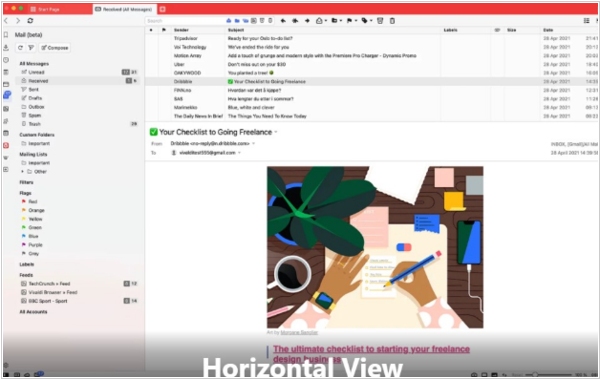Toggle the mail filter funnel button beside Compose
600x379 pixels.
[31, 47]
